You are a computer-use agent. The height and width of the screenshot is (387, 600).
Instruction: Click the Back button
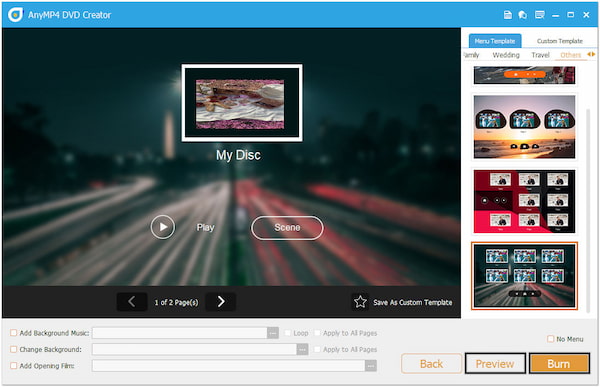(x=431, y=363)
